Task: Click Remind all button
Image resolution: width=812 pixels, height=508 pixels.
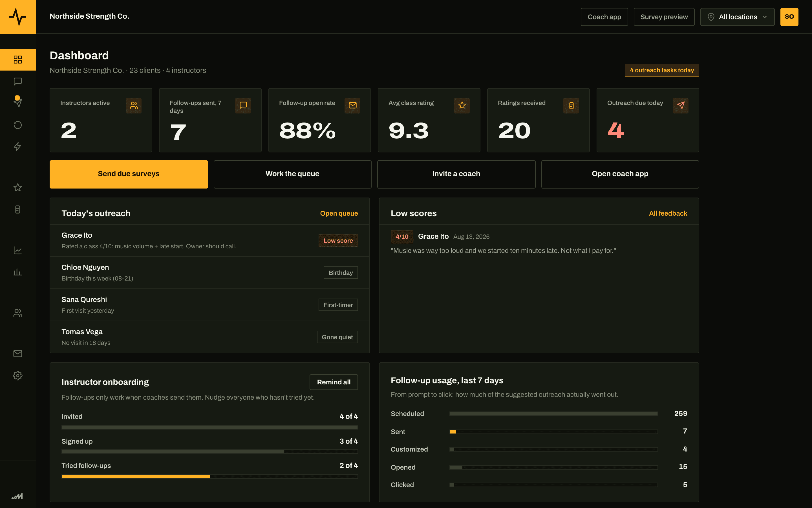Action: click(334, 382)
